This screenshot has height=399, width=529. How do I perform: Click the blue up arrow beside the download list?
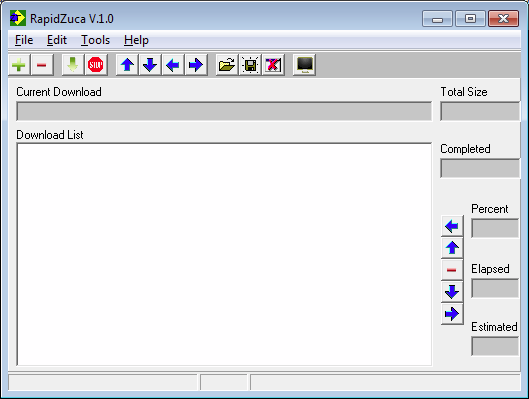tap(452, 248)
